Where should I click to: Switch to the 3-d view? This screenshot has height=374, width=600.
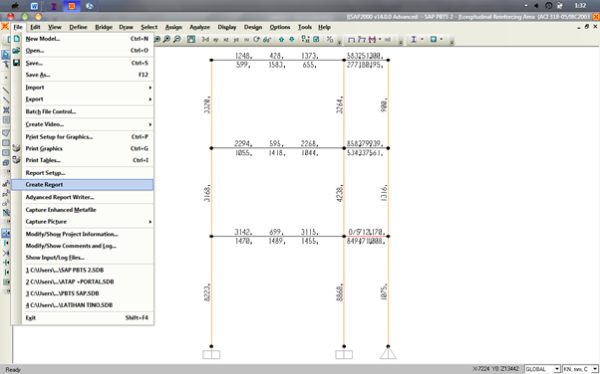click(x=205, y=39)
